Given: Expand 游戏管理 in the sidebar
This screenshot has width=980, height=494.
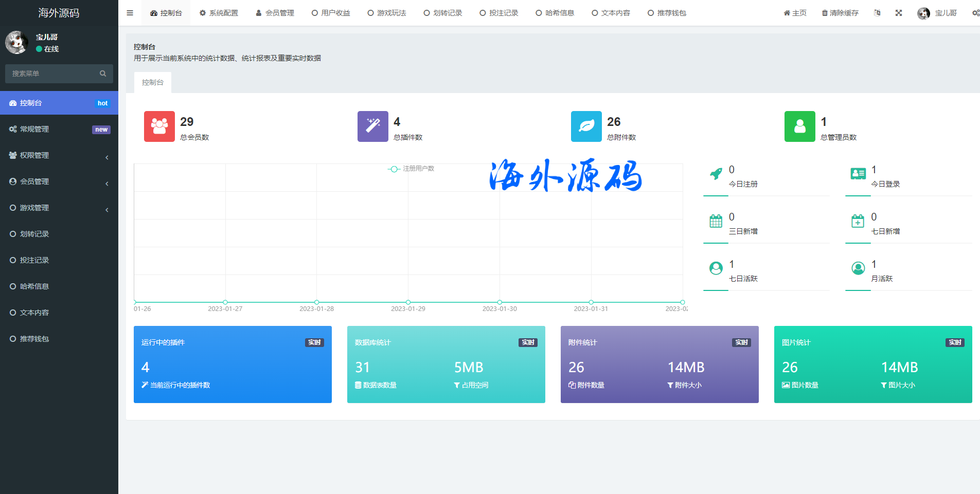Looking at the screenshot, I should coord(59,208).
